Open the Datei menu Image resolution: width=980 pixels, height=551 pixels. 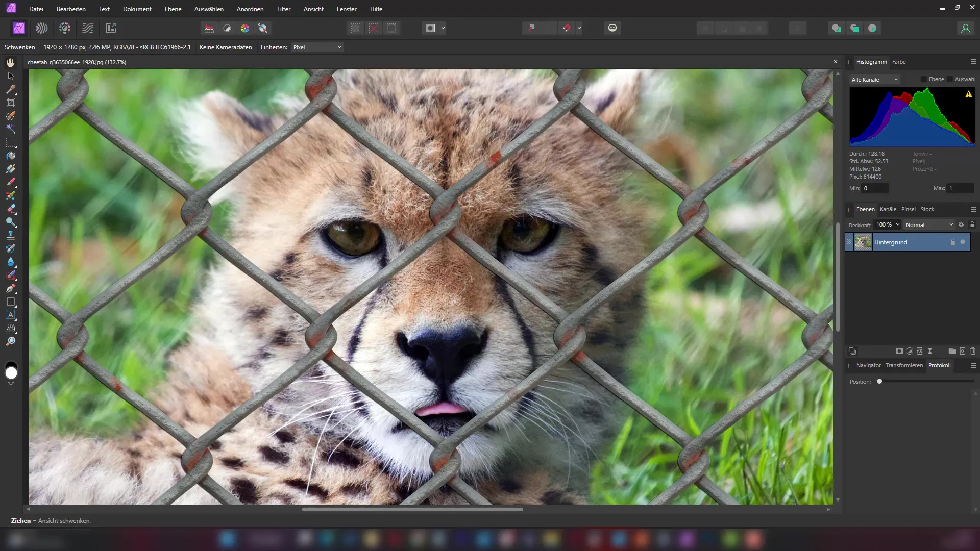[x=36, y=9]
